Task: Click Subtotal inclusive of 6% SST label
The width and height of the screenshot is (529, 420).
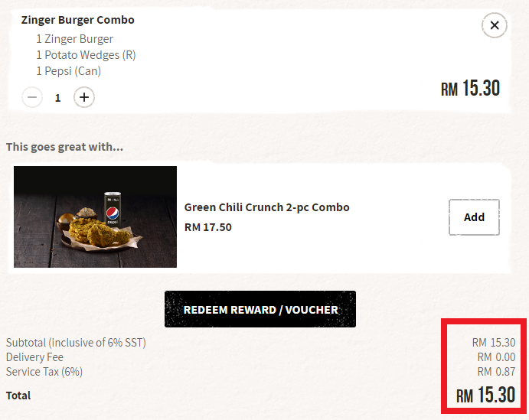Action: click(x=76, y=343)
